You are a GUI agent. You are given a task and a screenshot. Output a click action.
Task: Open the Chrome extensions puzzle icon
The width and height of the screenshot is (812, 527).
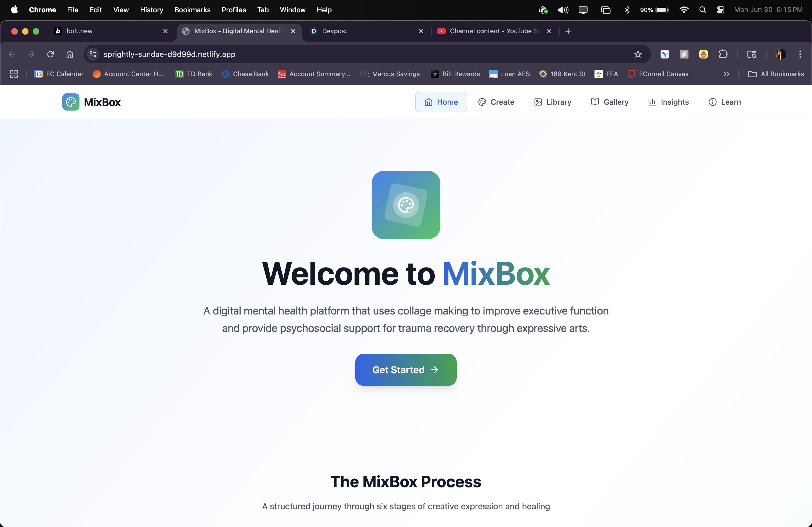pos(723,54)
